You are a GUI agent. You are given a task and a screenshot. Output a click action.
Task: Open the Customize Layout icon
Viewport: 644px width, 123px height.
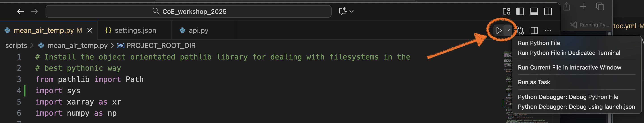click(x=506, y=12)
